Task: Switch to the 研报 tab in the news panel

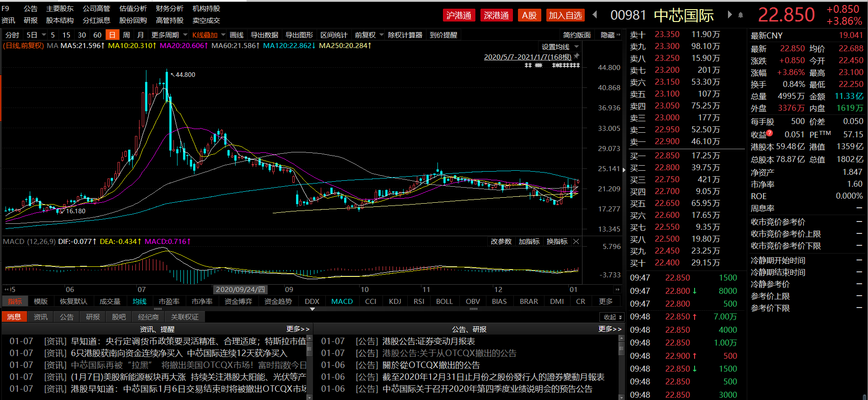Action: (x=93, y=317)
